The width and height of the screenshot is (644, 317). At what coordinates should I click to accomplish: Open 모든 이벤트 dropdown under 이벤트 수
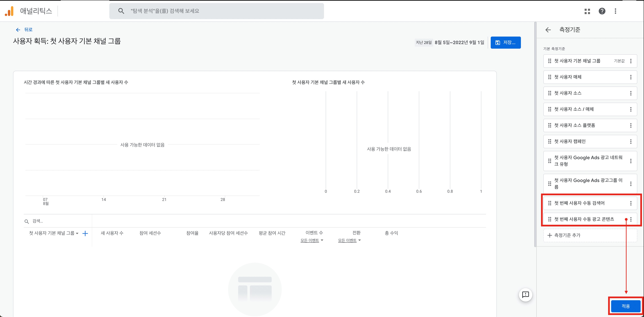(312, 241)
